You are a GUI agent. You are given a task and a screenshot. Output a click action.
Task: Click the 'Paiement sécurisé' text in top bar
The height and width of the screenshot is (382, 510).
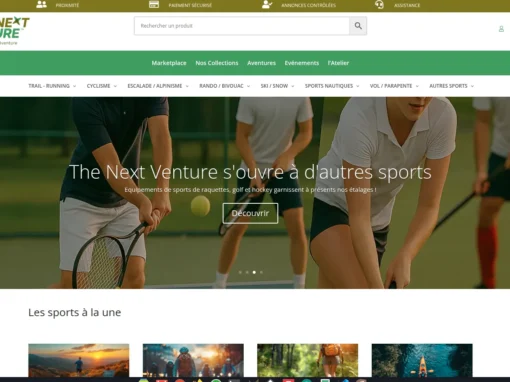pos(190,5)
